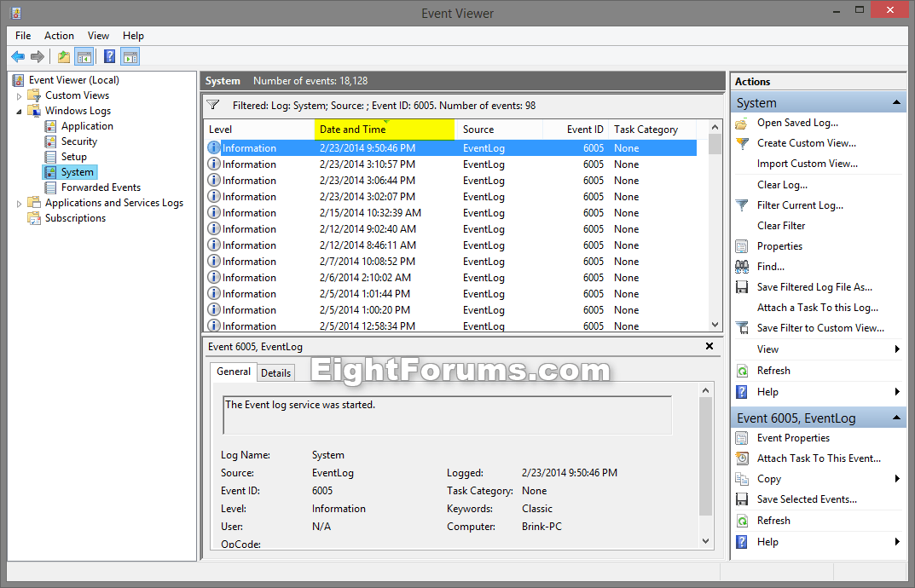Expand the Custom Views node
Screen dimensions: 915x588
tap(19, 95)
